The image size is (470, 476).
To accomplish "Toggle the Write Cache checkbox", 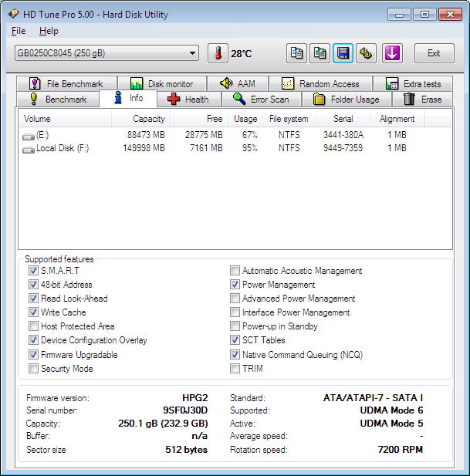I will 33,312.
